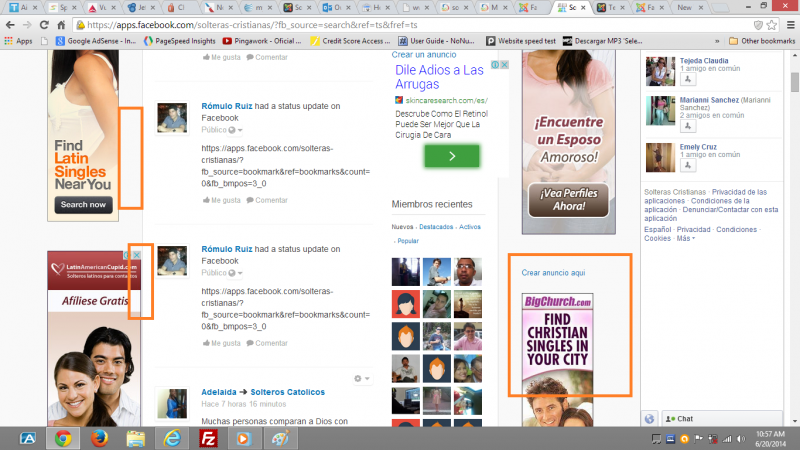Select the Activos members tab
Viewport: 800px width, 450px height.
coord(470,227)
